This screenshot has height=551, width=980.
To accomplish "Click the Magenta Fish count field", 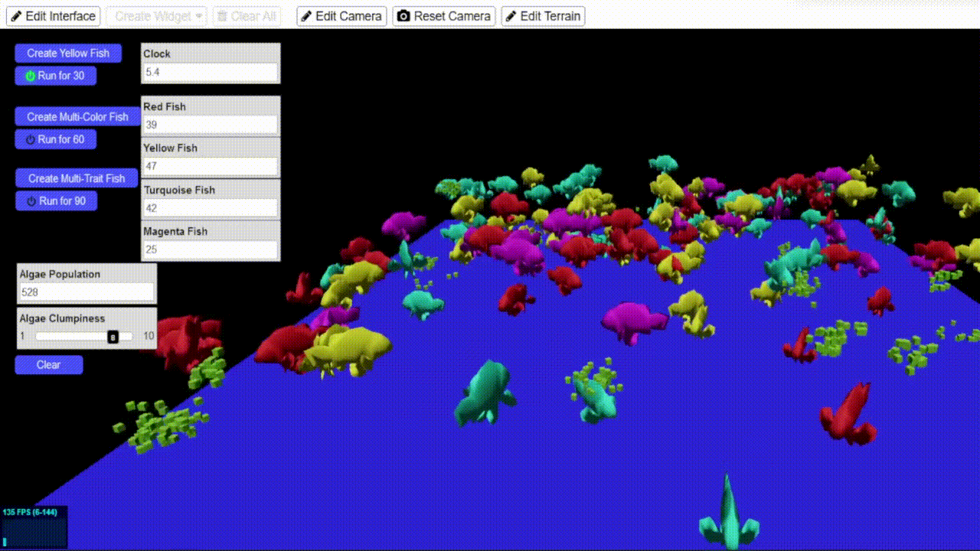I will (210, 249).
